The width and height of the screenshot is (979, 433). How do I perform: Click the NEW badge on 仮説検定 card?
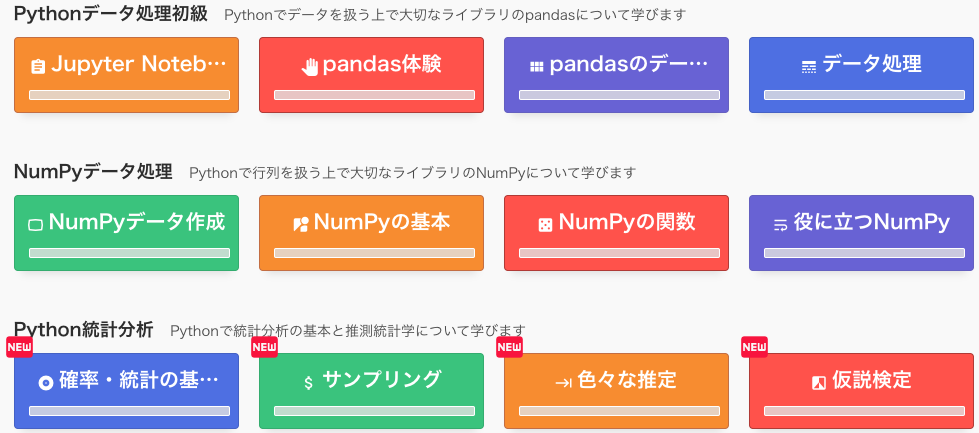tap(754, 347)
